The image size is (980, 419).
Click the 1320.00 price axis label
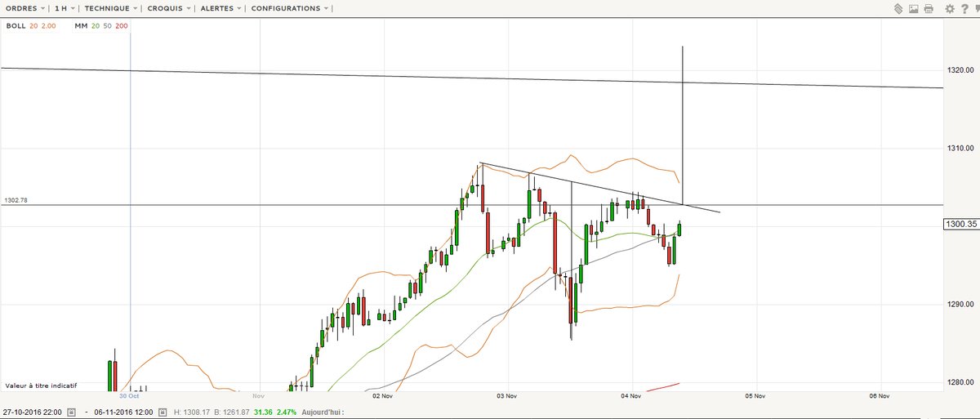coord(960,69)
